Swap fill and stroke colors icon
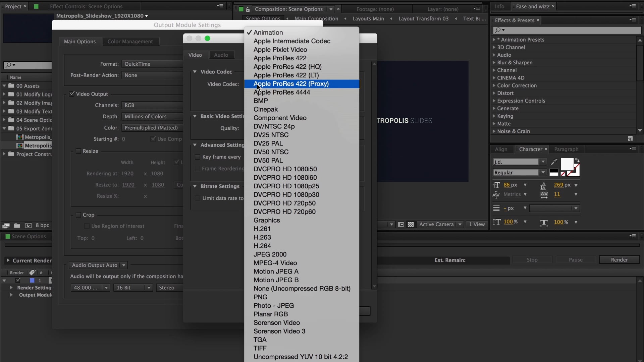644x362 pixels. pos(577,160)
